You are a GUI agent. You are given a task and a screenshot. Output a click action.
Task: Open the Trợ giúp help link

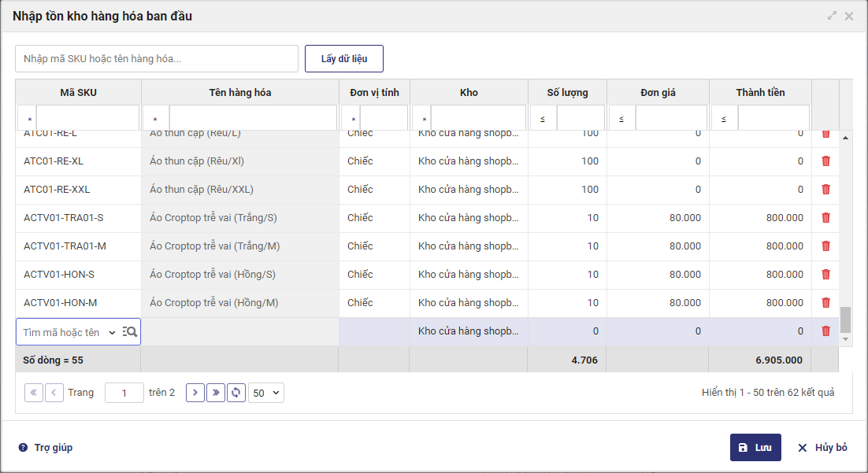point(46,448)
